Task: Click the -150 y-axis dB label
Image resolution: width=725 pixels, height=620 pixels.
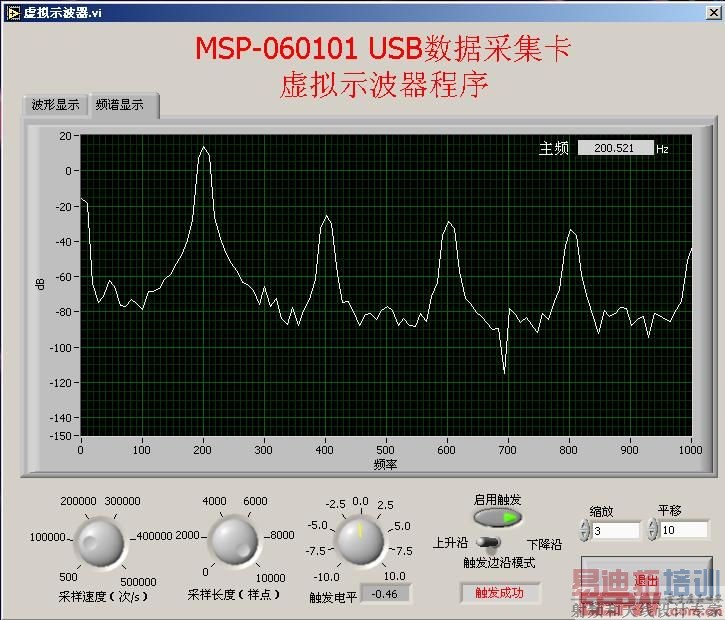Action: 61,436
